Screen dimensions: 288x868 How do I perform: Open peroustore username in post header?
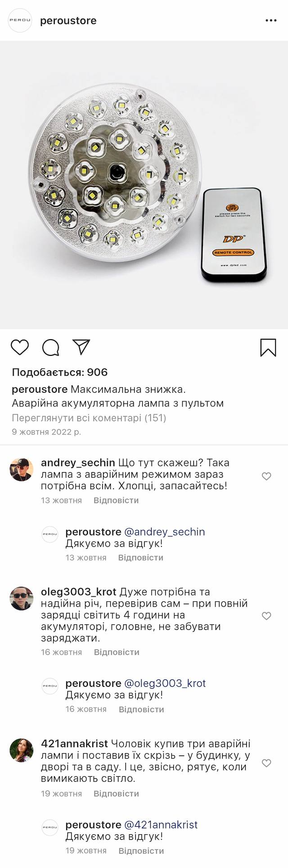[68, 21]
